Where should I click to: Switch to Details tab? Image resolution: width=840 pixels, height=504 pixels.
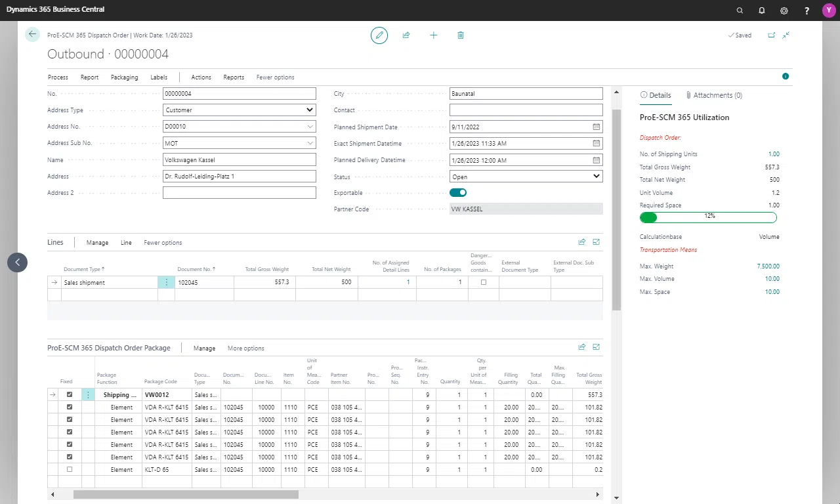[656, 95]
